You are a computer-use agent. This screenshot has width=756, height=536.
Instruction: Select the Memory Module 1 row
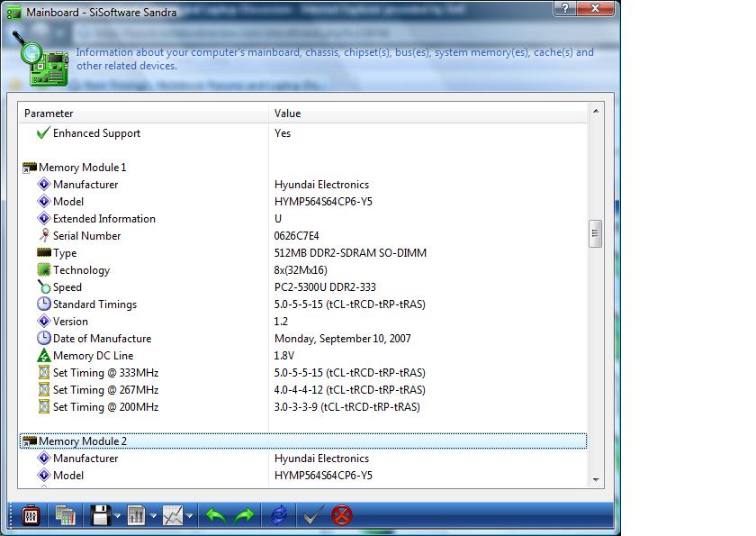point(303,168)
